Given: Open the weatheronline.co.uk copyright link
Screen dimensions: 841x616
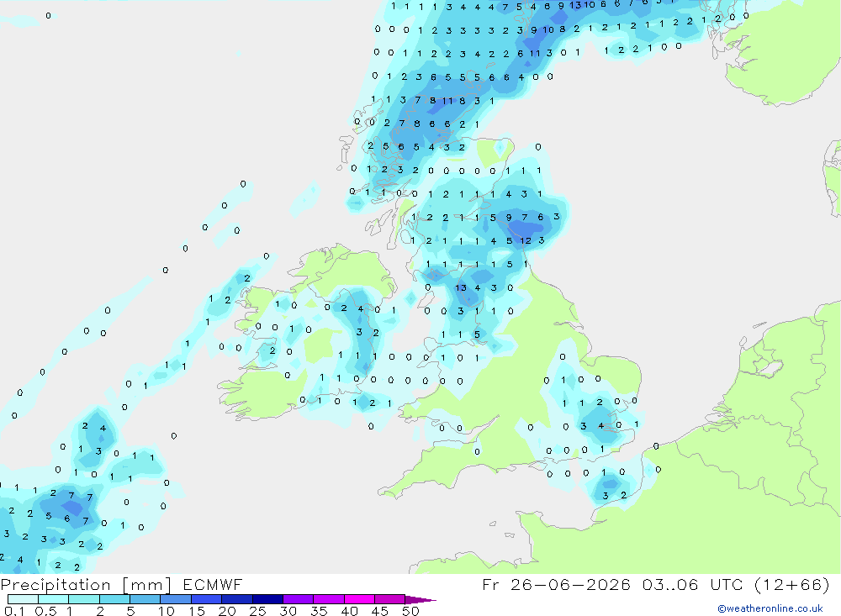Looking at the screenshot, I should [770, 608].
